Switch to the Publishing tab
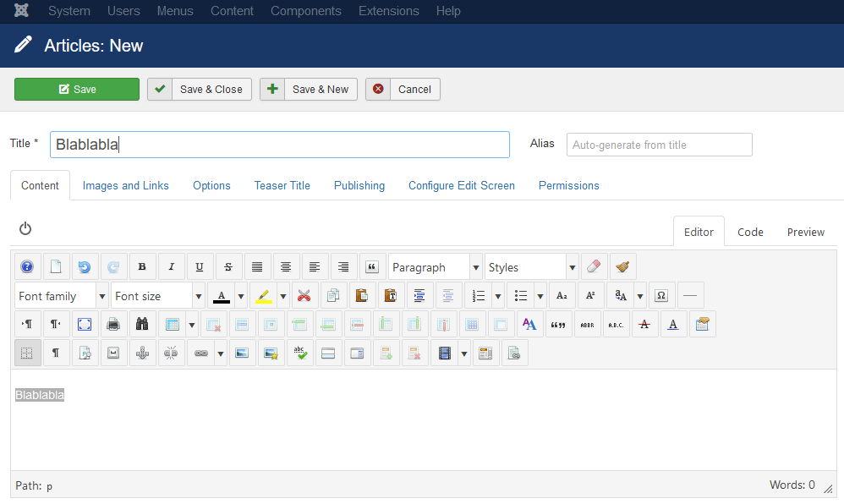The image size is (844, 504). click(x=359, y=185)
